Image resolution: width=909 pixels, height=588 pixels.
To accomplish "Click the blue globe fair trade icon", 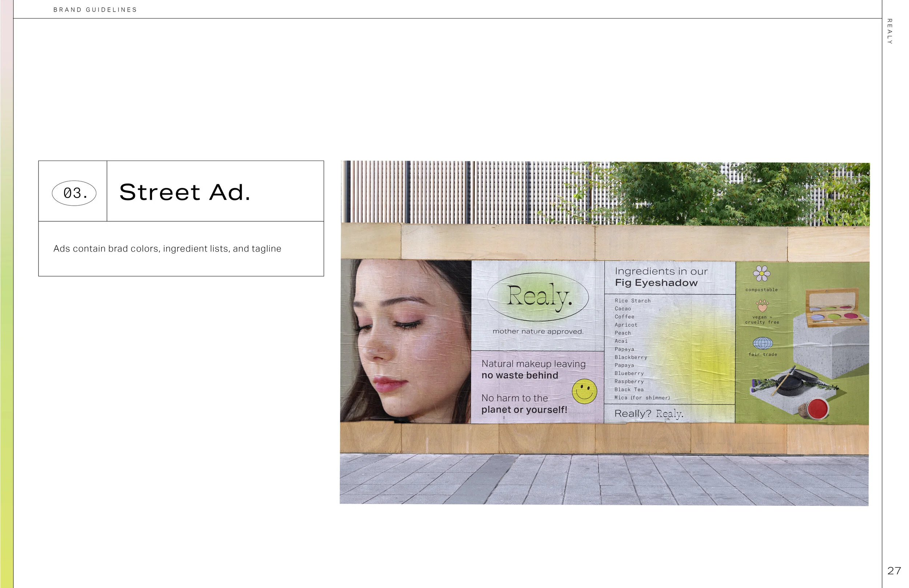I will (762, 343).
